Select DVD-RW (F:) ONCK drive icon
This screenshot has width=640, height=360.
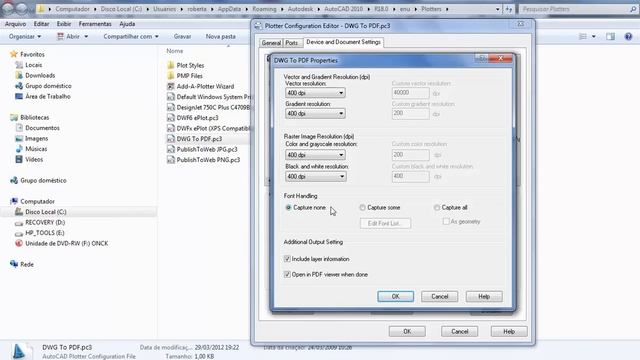(19, 243)
